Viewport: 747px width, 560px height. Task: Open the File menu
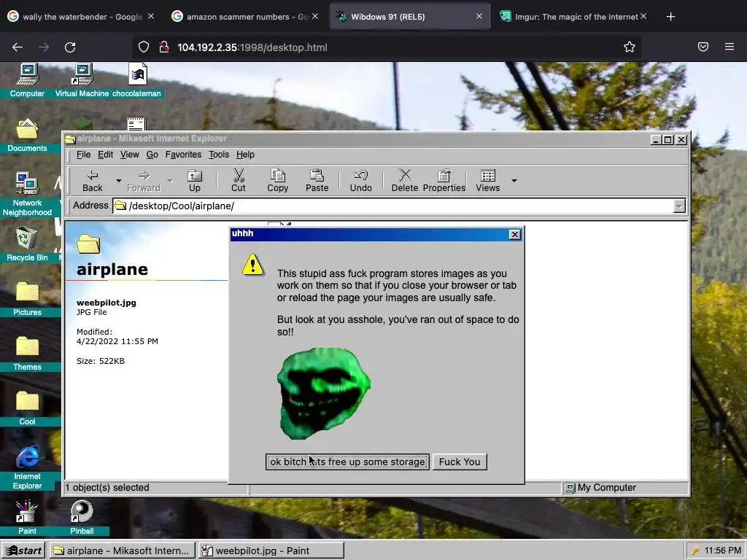pos(83,155)
